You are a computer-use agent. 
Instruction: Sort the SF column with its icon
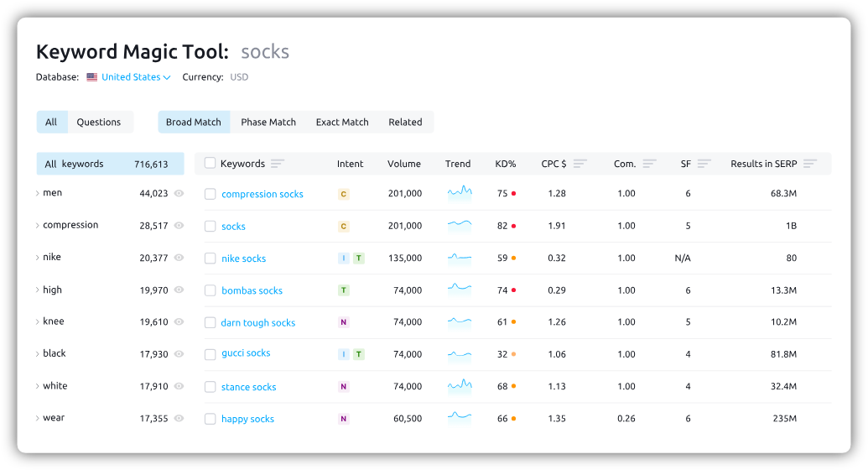point(704,164)
